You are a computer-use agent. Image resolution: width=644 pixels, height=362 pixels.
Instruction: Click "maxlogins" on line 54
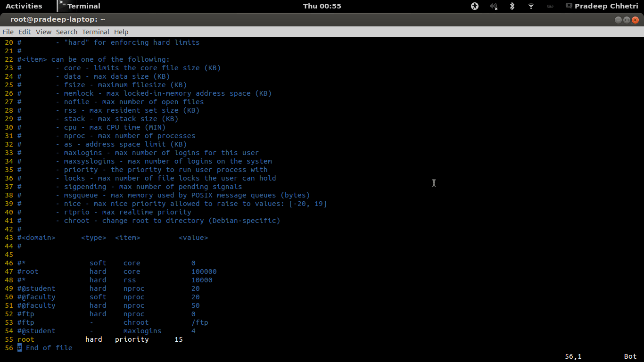[142, 331]
